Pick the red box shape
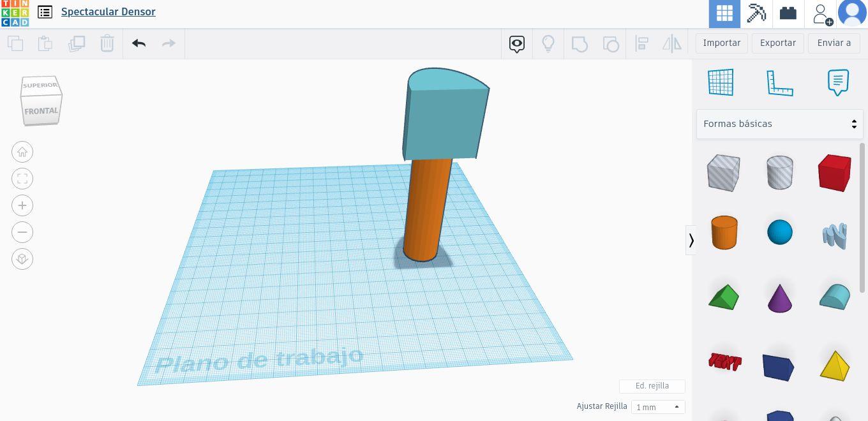The image size is (868, 421). [834, 172]
